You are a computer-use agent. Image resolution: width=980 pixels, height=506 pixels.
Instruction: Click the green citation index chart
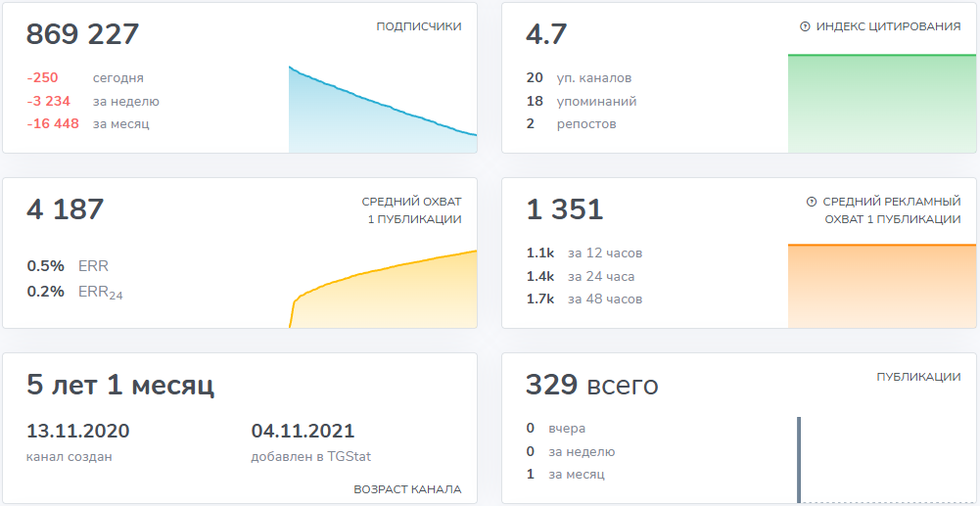[875, 104]
